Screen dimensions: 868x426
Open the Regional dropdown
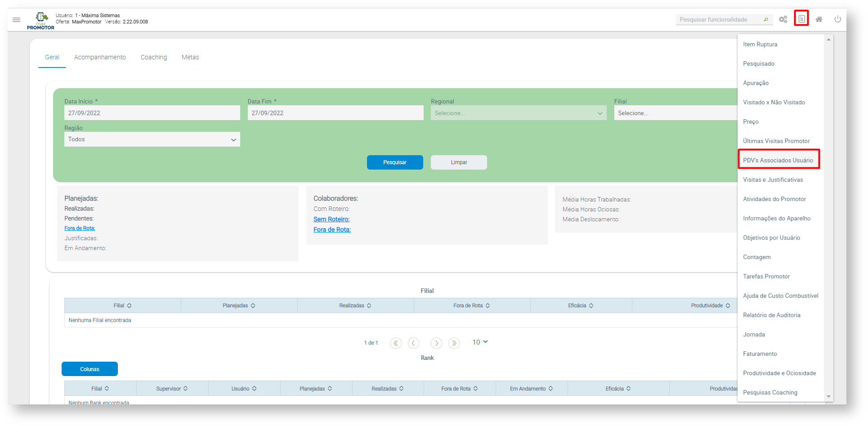pos(519,113)
